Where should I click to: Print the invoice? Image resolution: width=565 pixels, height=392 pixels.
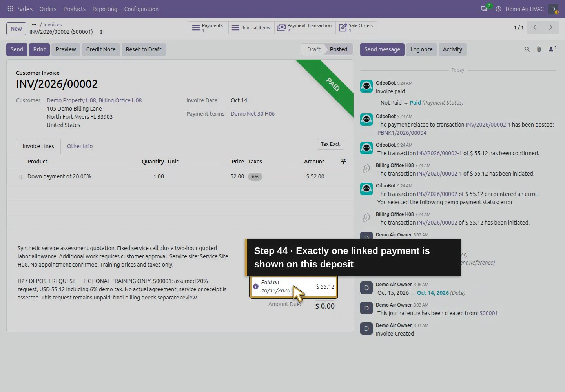39,49
